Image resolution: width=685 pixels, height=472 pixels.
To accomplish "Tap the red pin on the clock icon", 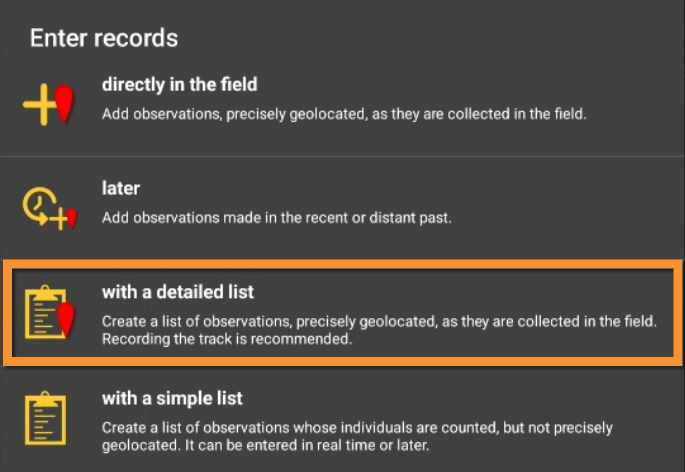I will click(x=69, y=218).
